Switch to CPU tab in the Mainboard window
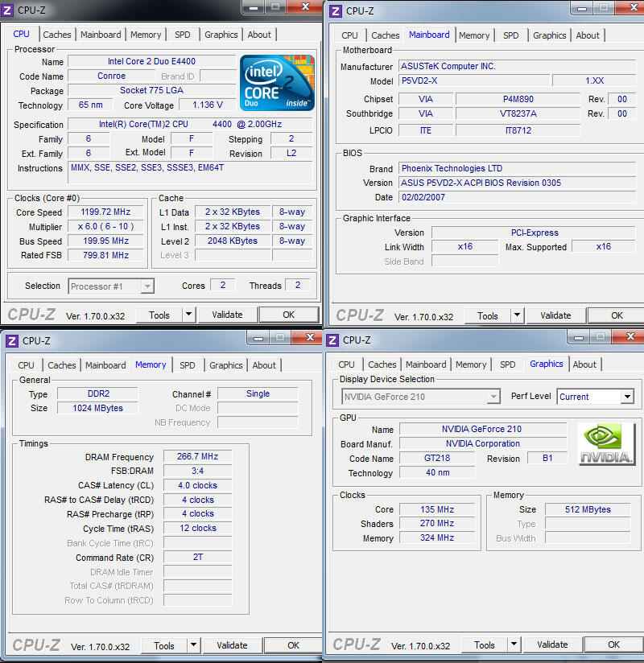644x663 pixels. [x=349, y=35]
